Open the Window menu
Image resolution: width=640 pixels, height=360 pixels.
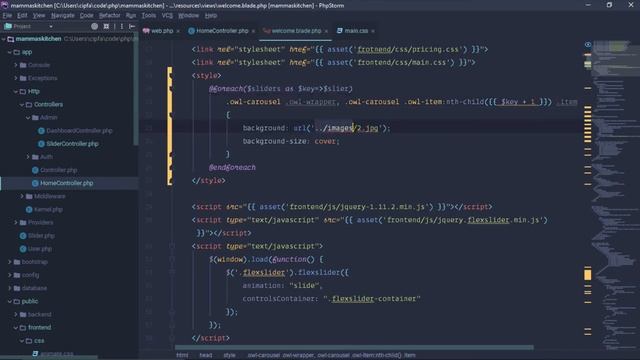click(x=188, y=16)
